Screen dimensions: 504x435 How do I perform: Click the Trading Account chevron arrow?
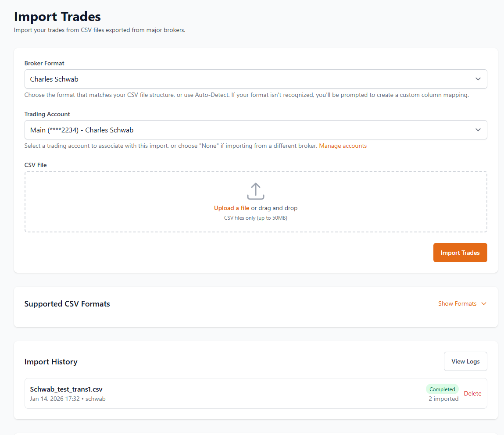coord(478,130)
